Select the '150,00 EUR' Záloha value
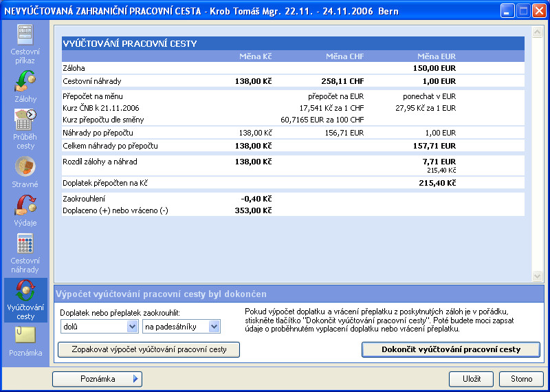The image size is (550, 392). 434,68
